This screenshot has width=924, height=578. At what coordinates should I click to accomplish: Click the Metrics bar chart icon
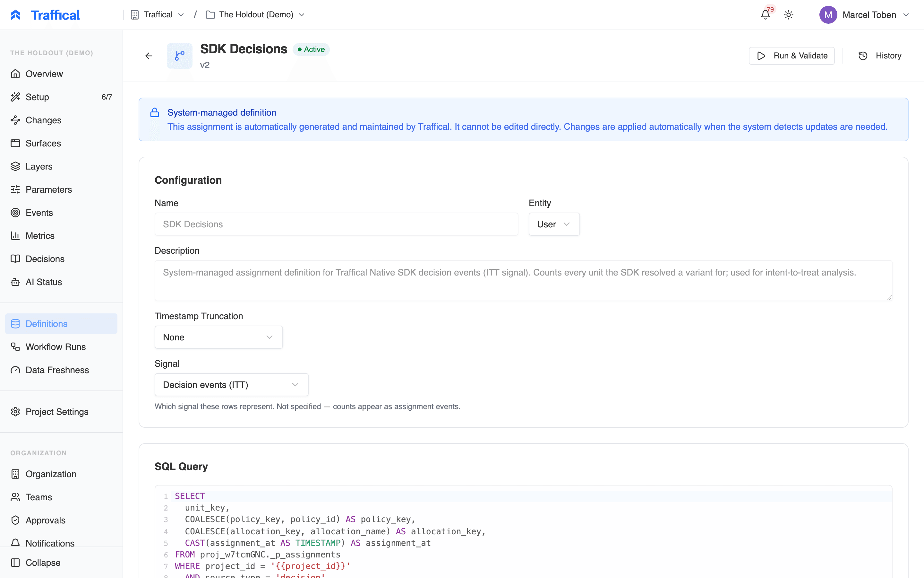[15, 236]
